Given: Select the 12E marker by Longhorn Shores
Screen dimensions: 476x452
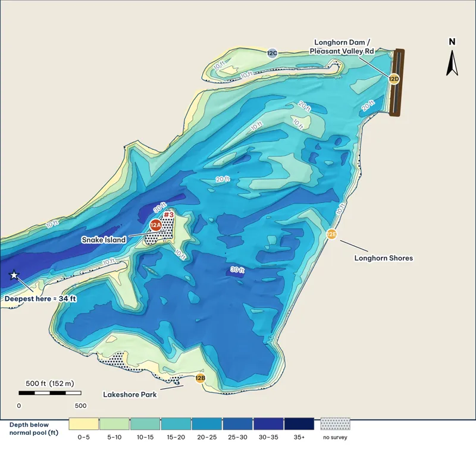Looking at the screenshot, I should [x=331, y=234].
